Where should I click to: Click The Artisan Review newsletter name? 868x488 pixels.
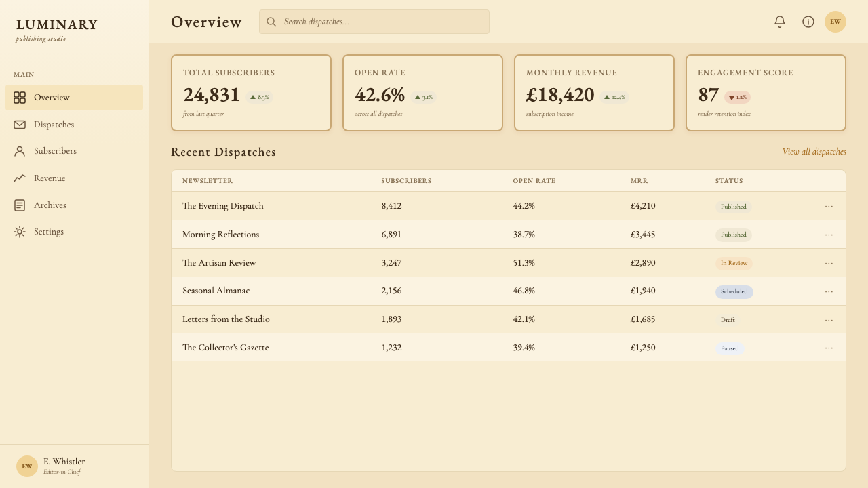click(x=219, y=263)
